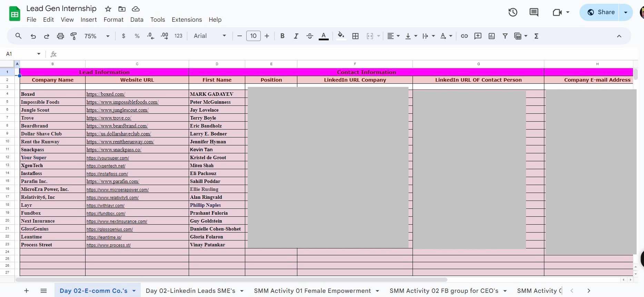This screenshot has height=297, width=644.
Task: Open the Extensions menu
Action: coord(187,20)
